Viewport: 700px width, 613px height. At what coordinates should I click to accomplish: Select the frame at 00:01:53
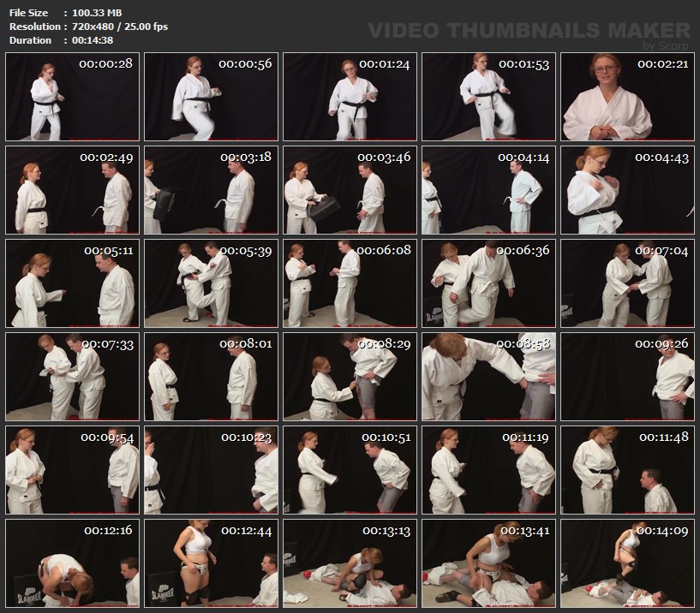point(489,97)
